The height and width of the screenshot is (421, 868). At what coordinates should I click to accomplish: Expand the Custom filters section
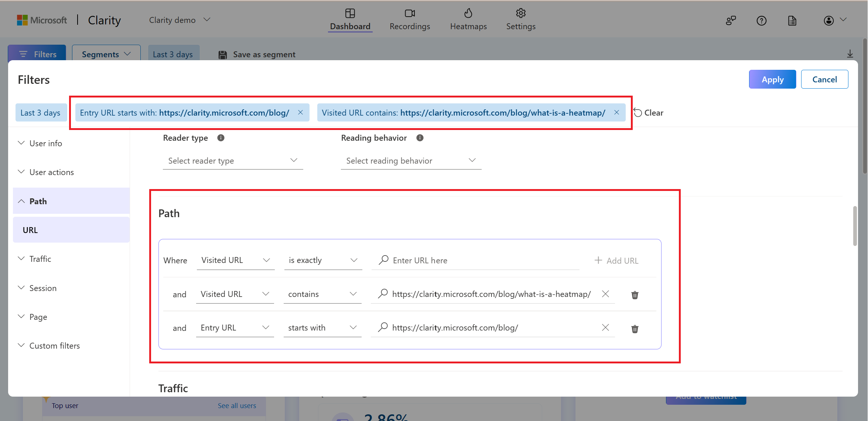[x=71, y=346]
